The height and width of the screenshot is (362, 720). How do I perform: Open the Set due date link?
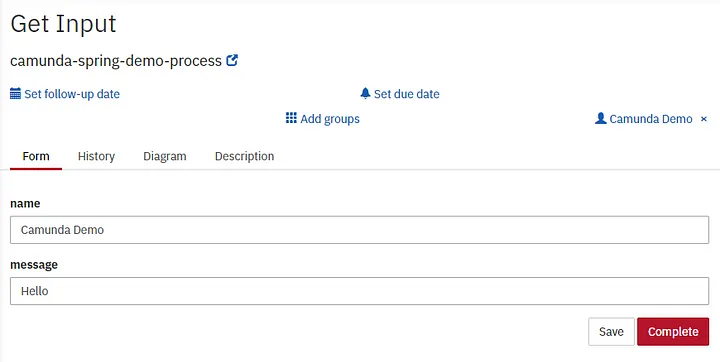coord(407,94)
